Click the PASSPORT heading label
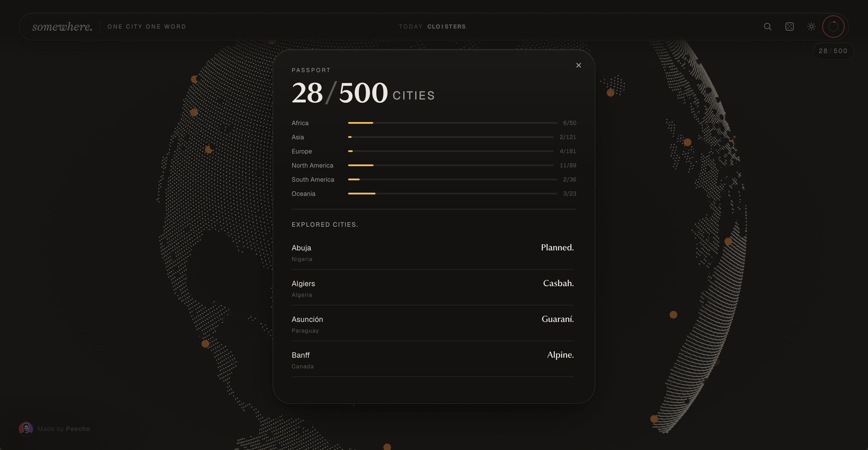Viewport: 868px width, 450px height. (311, 70)
